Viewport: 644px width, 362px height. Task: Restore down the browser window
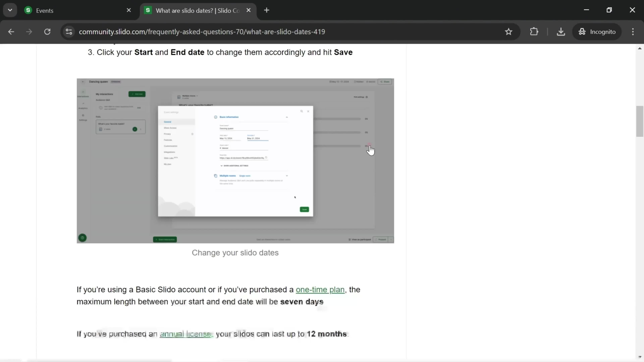tap(609, 10)
